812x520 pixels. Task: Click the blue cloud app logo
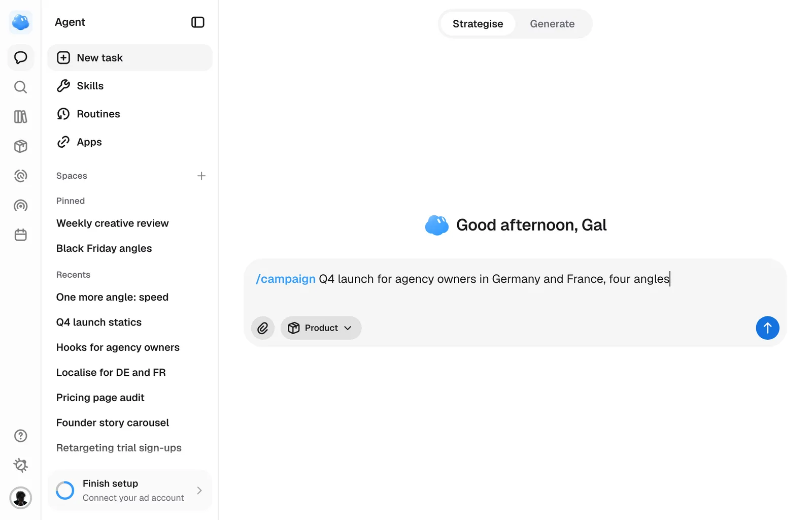pos(21,22)
